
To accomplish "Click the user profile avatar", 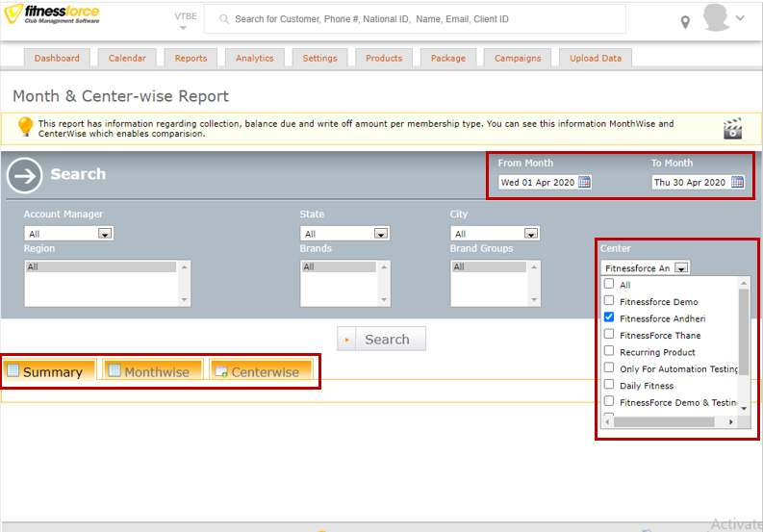I will [716, 18].
